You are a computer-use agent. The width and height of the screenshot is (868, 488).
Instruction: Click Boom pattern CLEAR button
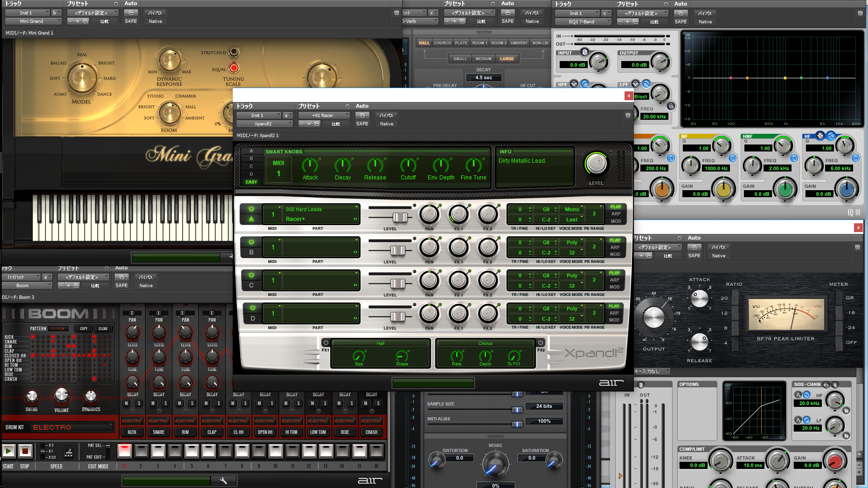coord(103,329)
